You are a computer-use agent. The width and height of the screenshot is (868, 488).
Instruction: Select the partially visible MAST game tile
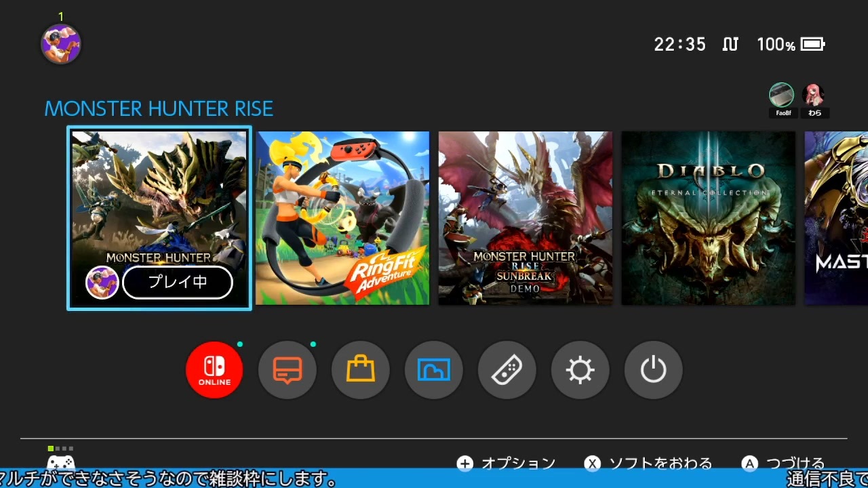(x=836, y=218)
